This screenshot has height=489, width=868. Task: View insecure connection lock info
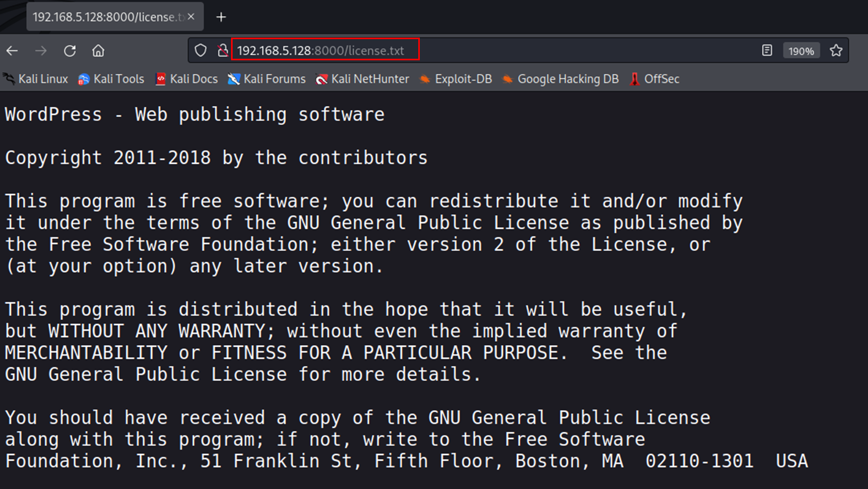tap(223, 50)
